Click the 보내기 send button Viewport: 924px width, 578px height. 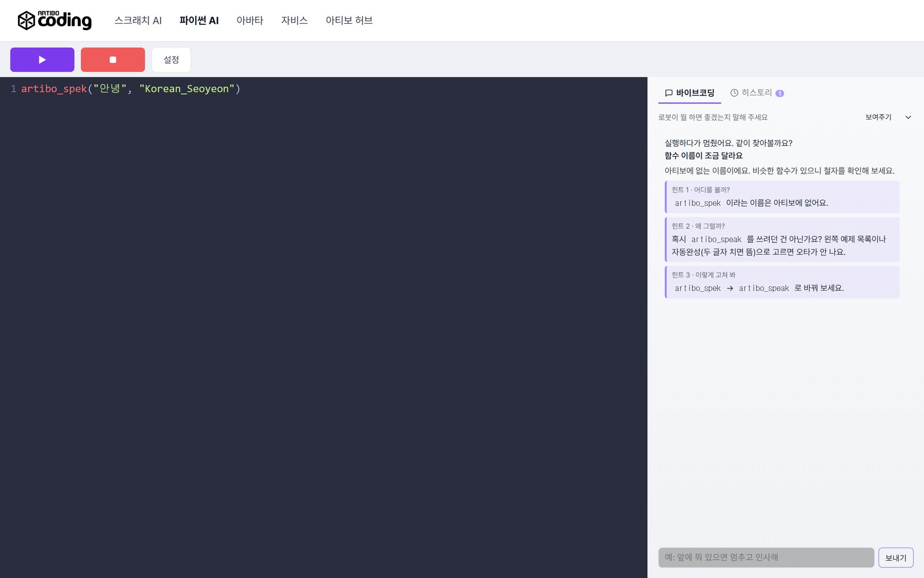click(896, 558)
